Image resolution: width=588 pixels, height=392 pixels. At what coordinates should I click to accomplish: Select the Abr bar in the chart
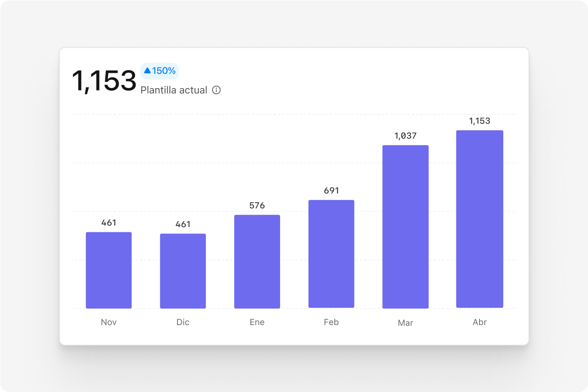coord(479,219)
